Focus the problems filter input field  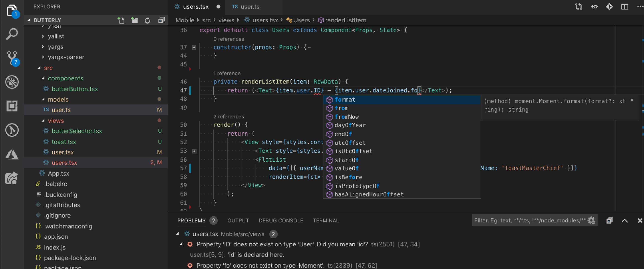tap(530, 220)
